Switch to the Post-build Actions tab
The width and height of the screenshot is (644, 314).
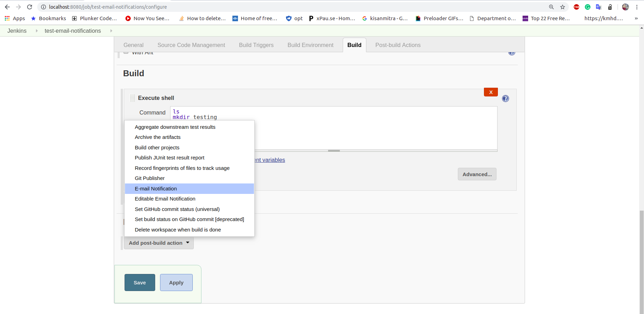tap(398, 45)
